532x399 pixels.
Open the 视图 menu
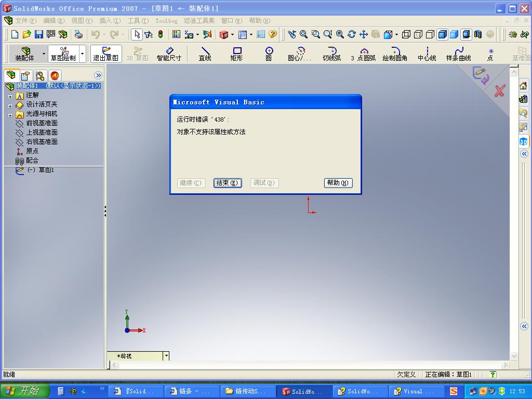82,21
